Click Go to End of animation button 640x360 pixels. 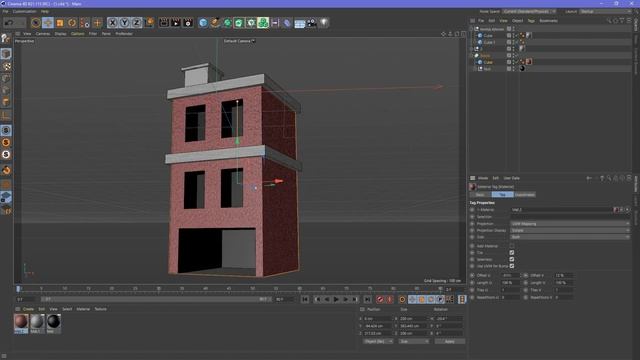click(367, 300)
